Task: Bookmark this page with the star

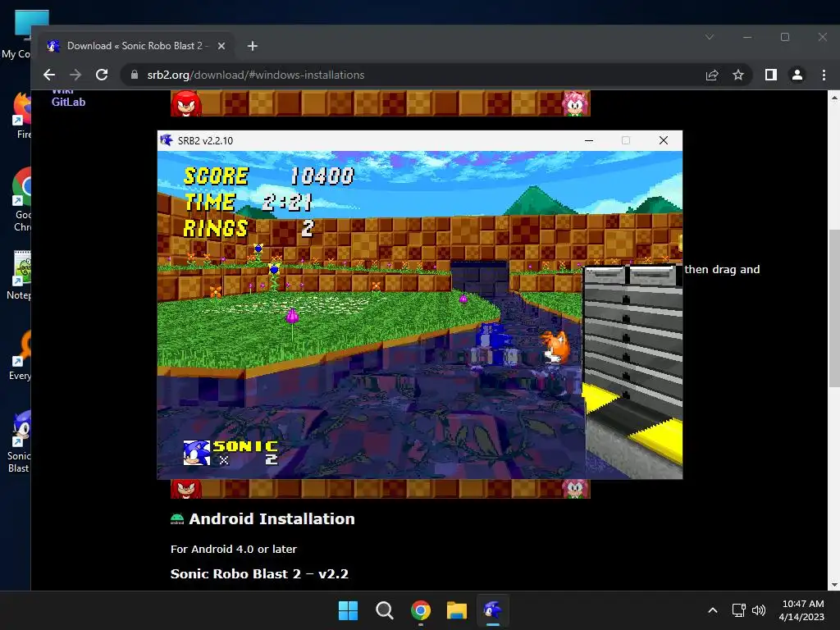Action: point(738,75)
